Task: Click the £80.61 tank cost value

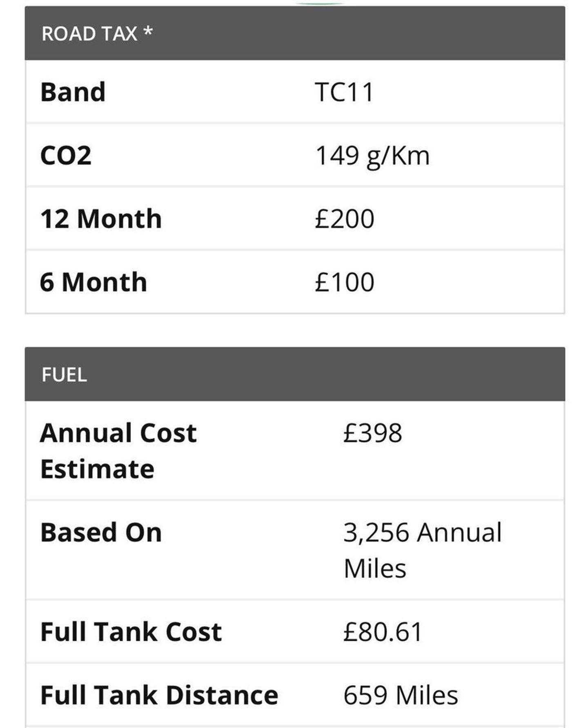Action: 383,632
